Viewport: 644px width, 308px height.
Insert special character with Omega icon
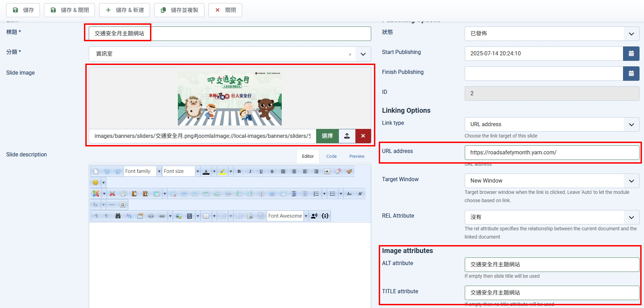tap(123, 205)
